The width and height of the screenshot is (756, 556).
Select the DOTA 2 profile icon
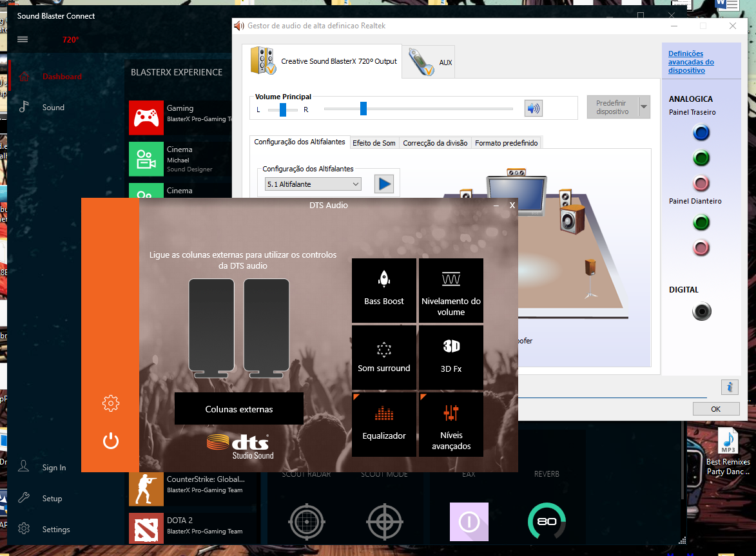coord(146,528)
